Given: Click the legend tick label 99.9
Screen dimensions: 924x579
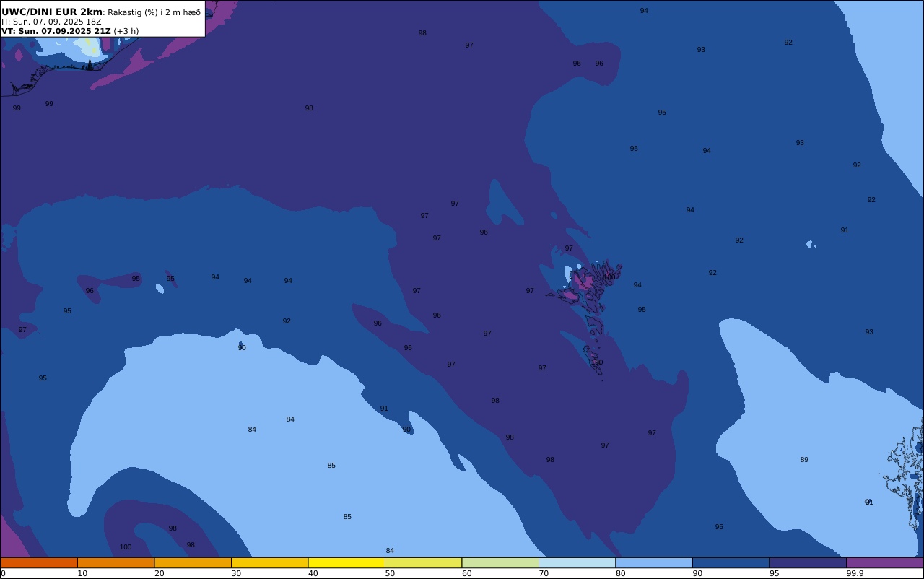Looking at the screenshot, I should tap(855, 573).
